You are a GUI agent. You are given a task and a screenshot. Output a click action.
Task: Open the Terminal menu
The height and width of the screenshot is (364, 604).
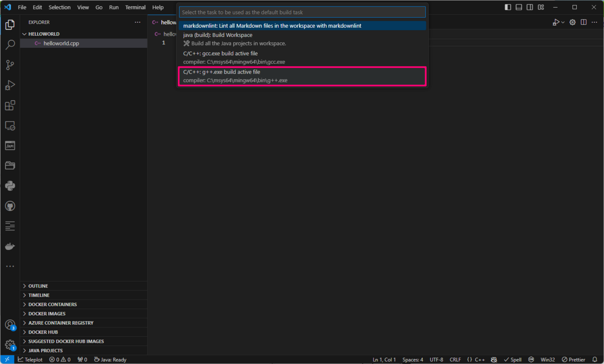click(x=135, y=8)
